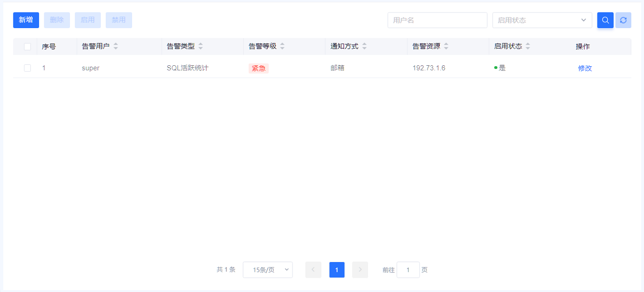Image resolution: width=644 pixels, height=292 pixels.
Task: Sort by 启用状态 column sort arrows
Action: (x=528, y=46)
